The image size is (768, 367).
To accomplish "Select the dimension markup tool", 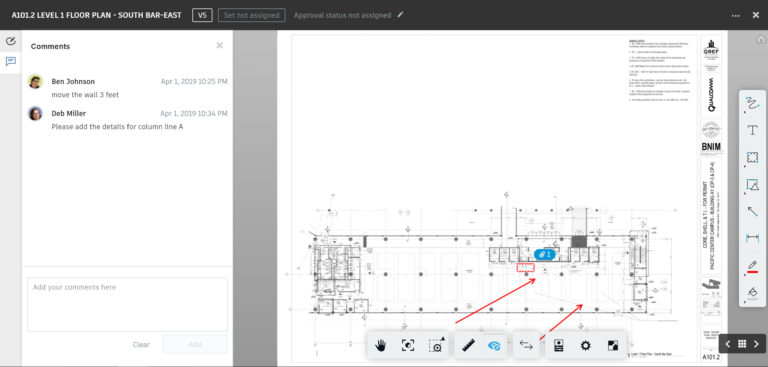I will coord(752,238).
